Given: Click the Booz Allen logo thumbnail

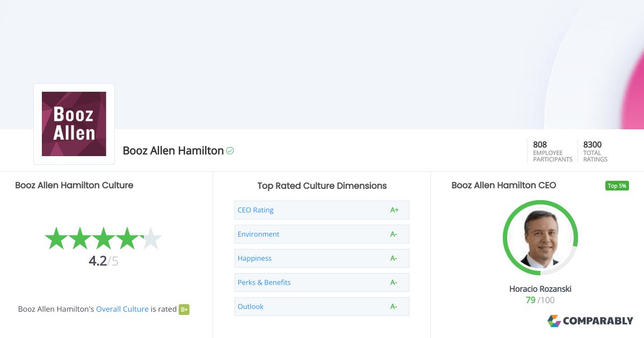Looking at the screenshot, I should (x=74, y=124).
